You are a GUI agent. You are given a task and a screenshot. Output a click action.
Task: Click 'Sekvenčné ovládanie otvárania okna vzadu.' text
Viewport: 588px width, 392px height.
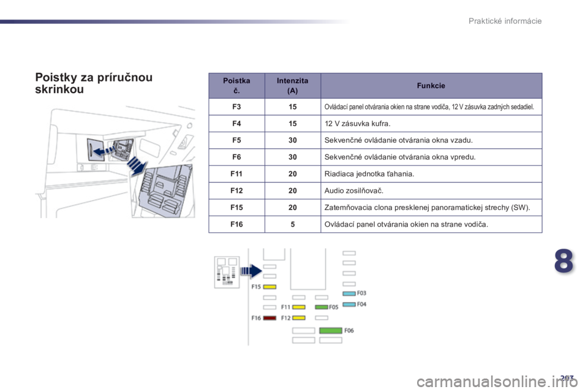(399, 140)
